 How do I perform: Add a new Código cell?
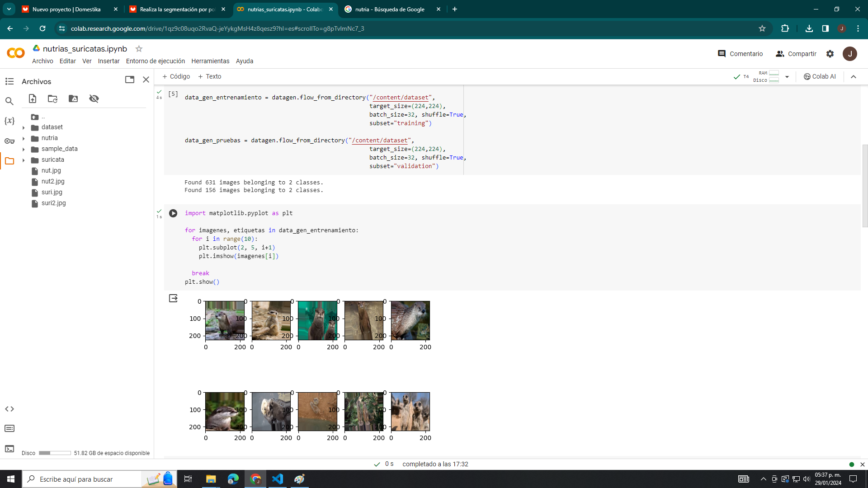tap(176, 76)
